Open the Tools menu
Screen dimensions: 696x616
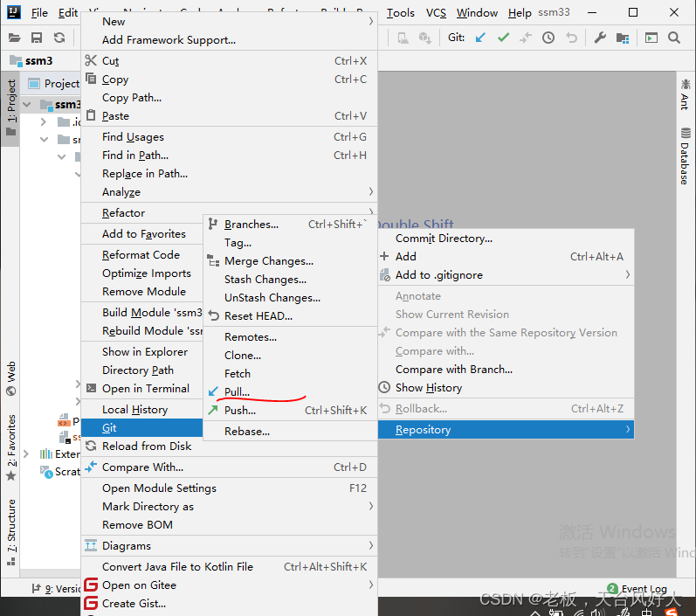[x=400, y=13]
